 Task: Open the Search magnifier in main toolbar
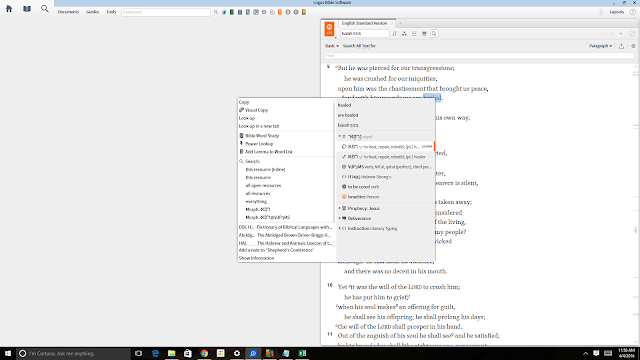pos(44,9)
